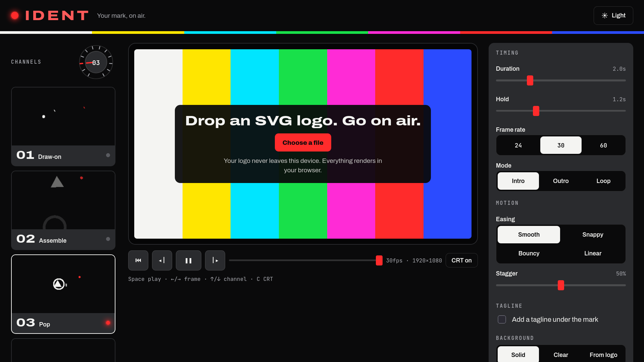Click the grey status dot on Draw-on

pyautogui.click(x=108, y=155)
